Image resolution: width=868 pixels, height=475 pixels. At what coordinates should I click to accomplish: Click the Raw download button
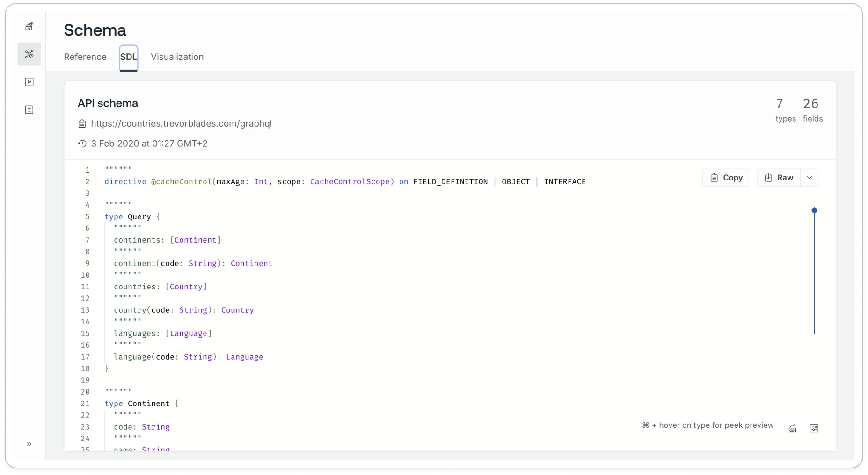tap(779, 178)
